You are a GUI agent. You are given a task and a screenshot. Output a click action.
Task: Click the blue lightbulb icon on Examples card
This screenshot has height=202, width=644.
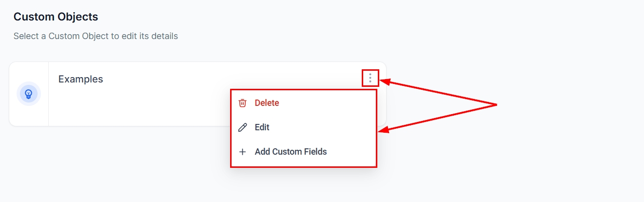click(x=29, y=93)
